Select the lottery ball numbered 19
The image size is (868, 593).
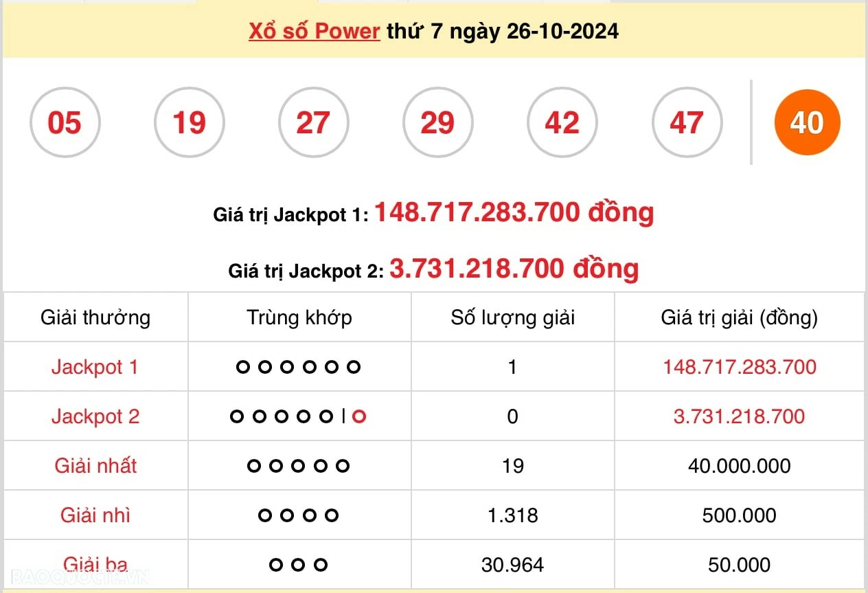coord(190,122)
